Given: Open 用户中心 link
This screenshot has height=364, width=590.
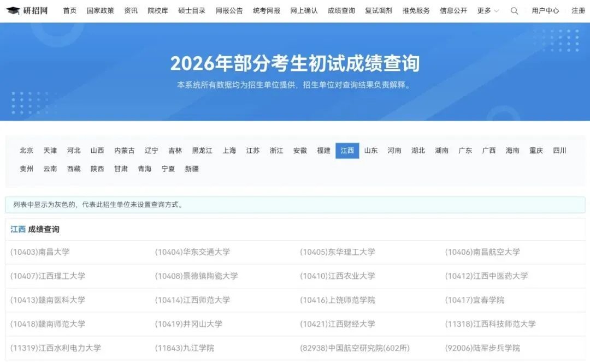Looking at the screenshot, I should tap(545, 10).
